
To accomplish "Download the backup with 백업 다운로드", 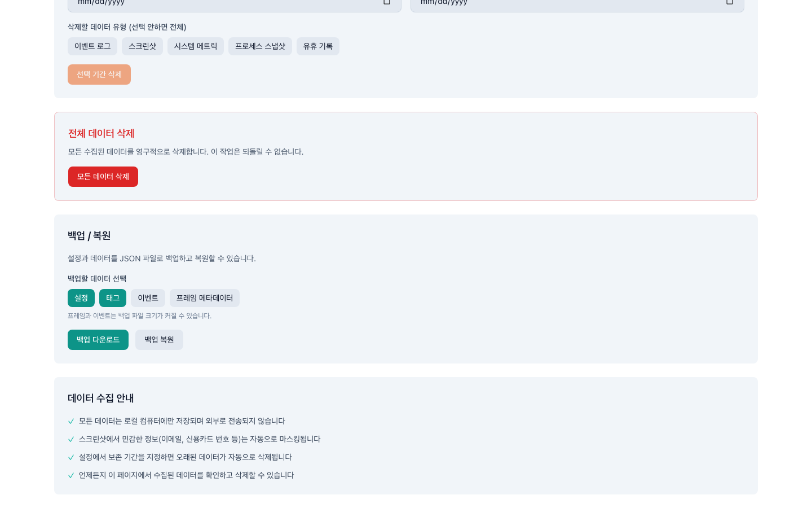I will click(98, 340).
